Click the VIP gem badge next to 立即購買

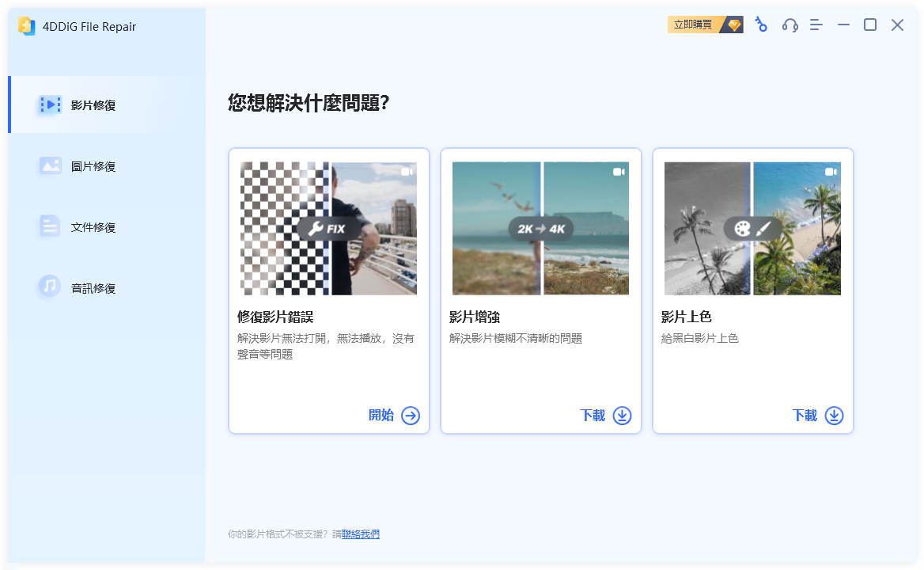click(732, 25)
